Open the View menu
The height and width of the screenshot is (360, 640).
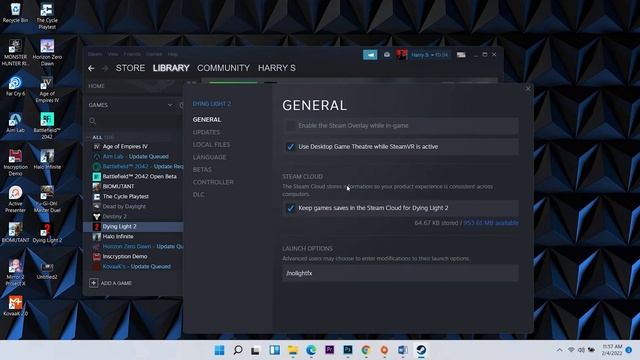pyautogui.click(x=113, y=54)
